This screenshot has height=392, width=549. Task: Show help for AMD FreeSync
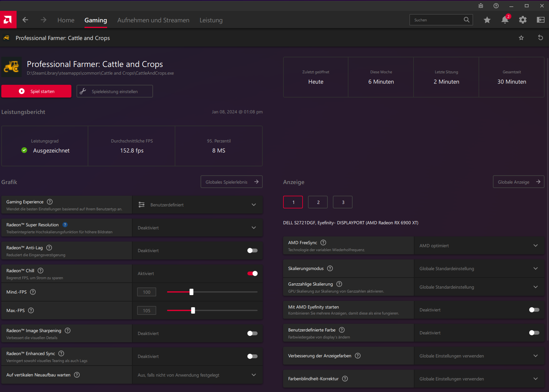[323, 243]
